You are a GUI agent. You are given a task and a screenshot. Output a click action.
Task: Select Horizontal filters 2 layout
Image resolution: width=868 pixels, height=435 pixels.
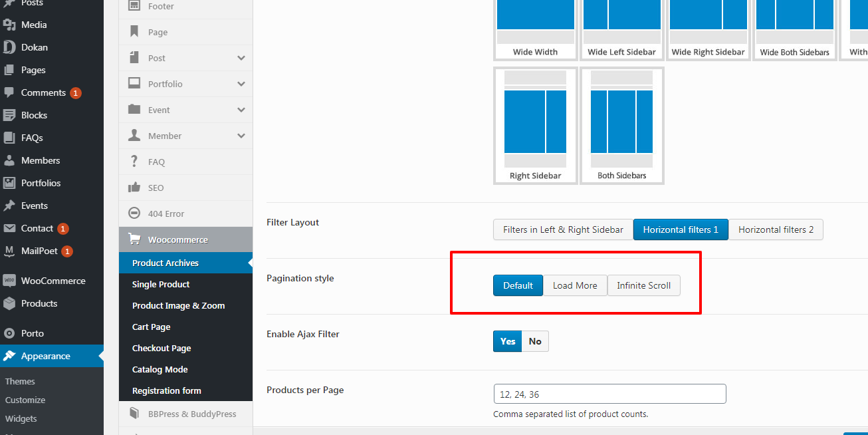click(776, 229)
